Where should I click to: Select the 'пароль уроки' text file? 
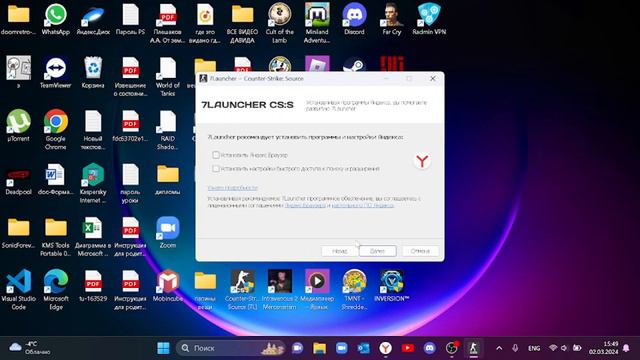130,183
